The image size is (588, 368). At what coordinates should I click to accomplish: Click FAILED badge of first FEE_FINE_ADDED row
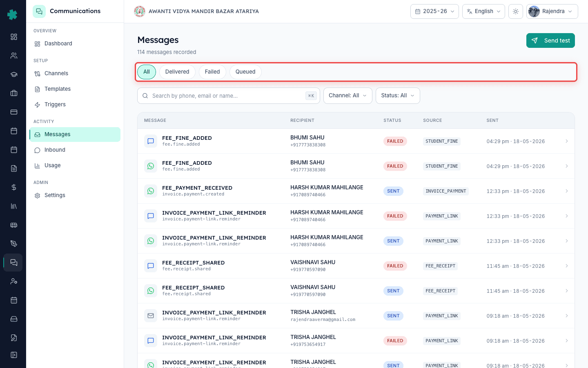(395, 141)
